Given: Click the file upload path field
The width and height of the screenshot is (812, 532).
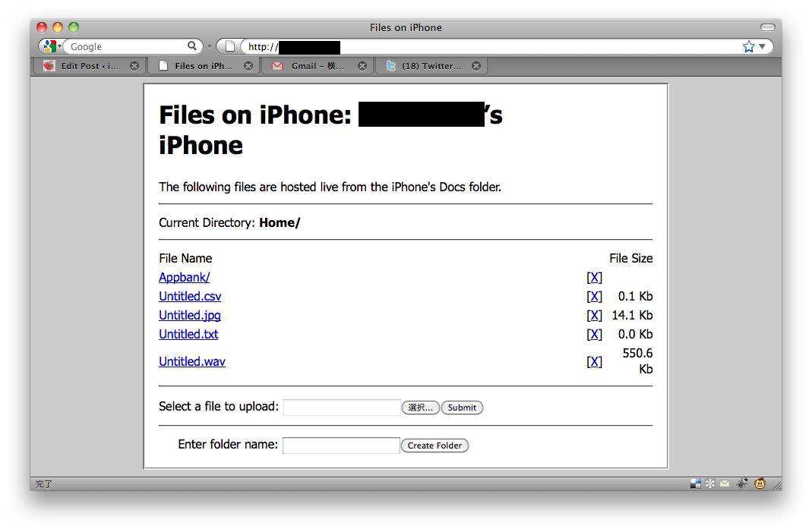Looking at the screenshot, I should pyautogui.click(x=342, y=408).
